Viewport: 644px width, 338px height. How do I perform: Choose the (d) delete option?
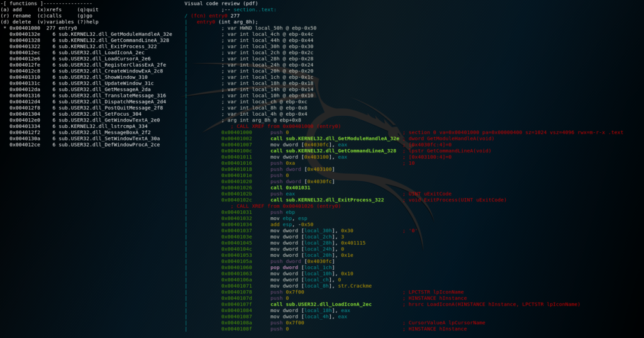coord(16,21)
